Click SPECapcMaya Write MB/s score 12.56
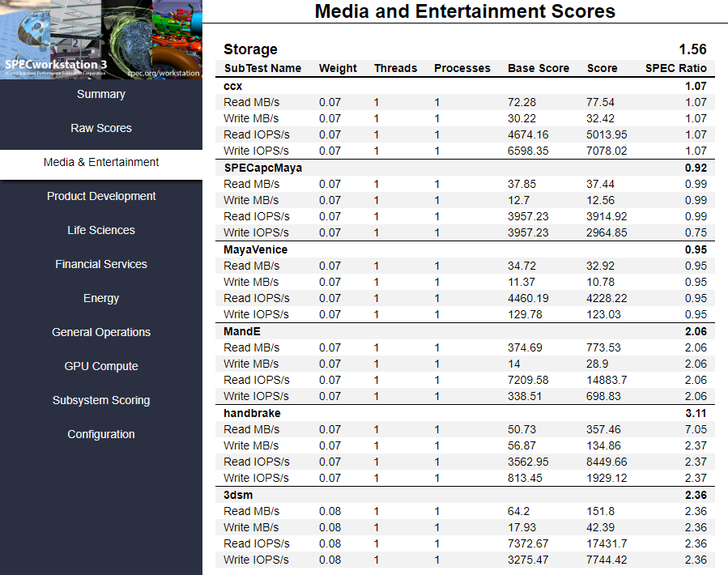The width and height of the screenshot is (728, 575). tap(600, 200)
